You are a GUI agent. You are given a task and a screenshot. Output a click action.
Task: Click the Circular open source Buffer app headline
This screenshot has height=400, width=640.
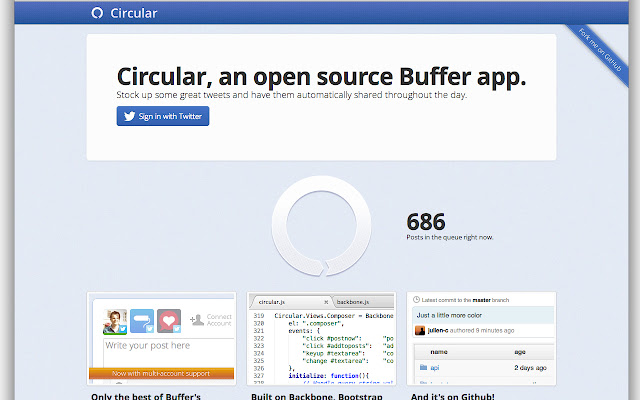click(x=321, y=76)
